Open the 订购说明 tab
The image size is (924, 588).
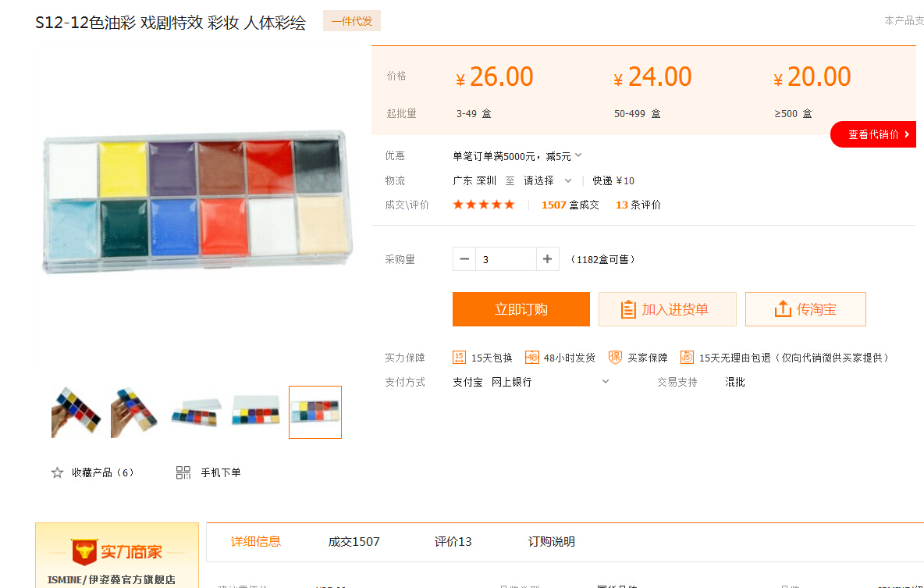pyautogui.click(x=551, y=541)
